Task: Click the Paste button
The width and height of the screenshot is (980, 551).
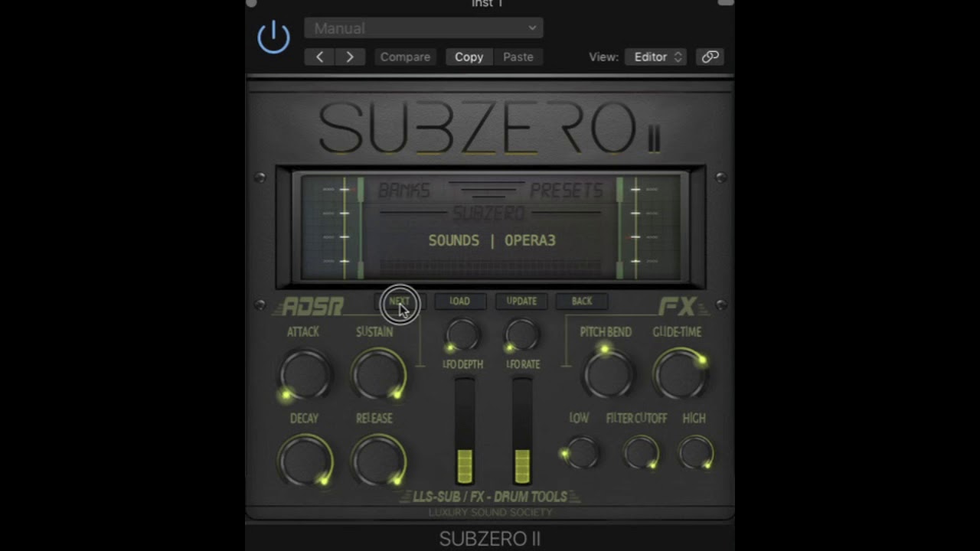Action: click(518, 57)
